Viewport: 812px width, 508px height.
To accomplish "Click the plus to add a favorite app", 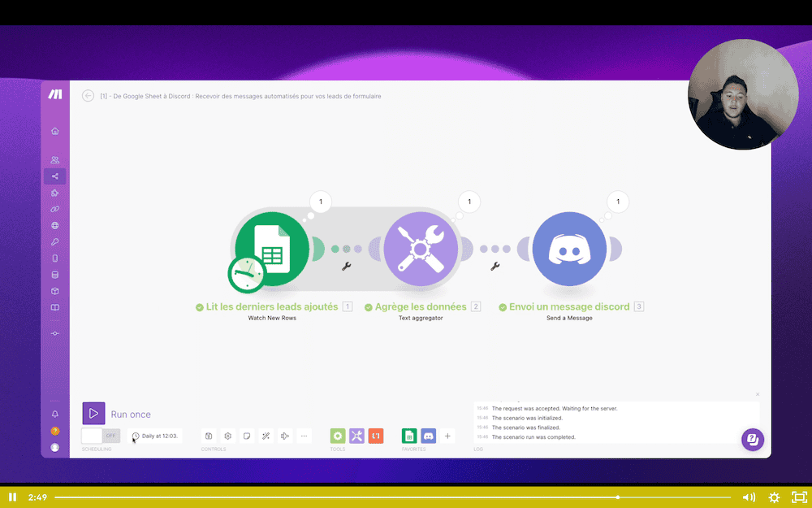I will [x=447, y=436].
